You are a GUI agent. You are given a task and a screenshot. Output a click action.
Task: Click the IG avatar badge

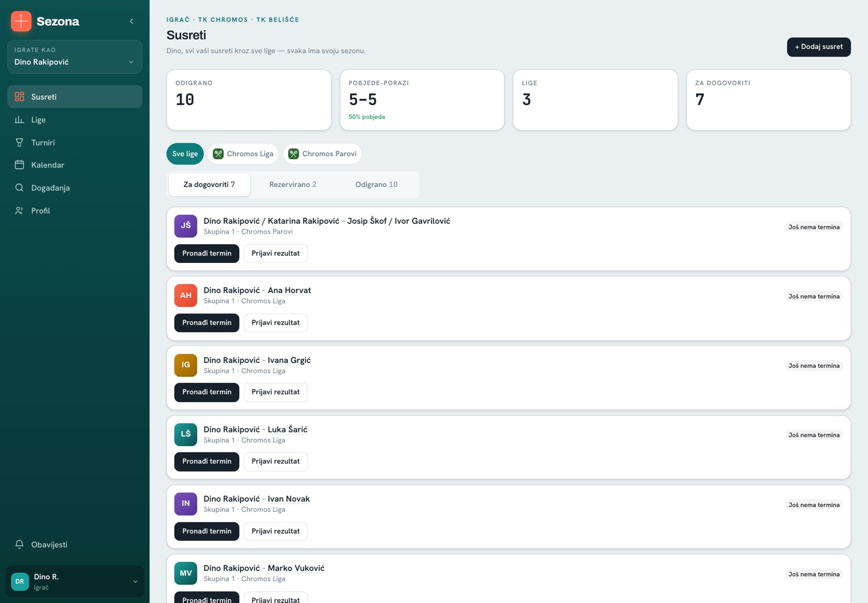[x=186, y=365]
